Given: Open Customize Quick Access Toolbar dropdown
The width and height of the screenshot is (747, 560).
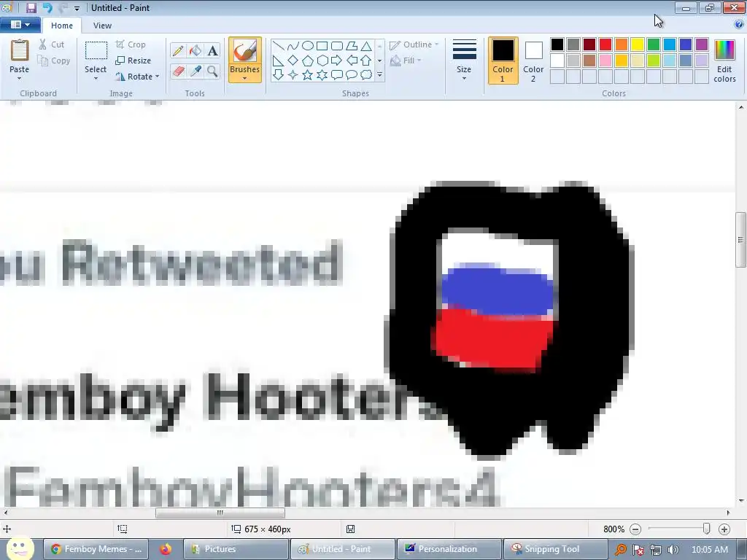Looking at the screenshot, I should tap(77, 8).
